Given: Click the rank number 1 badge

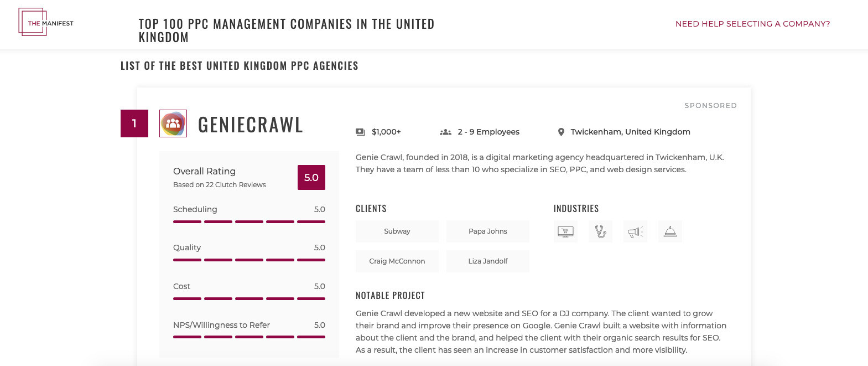Looking at the screenshot, I should tap(134, 123).
